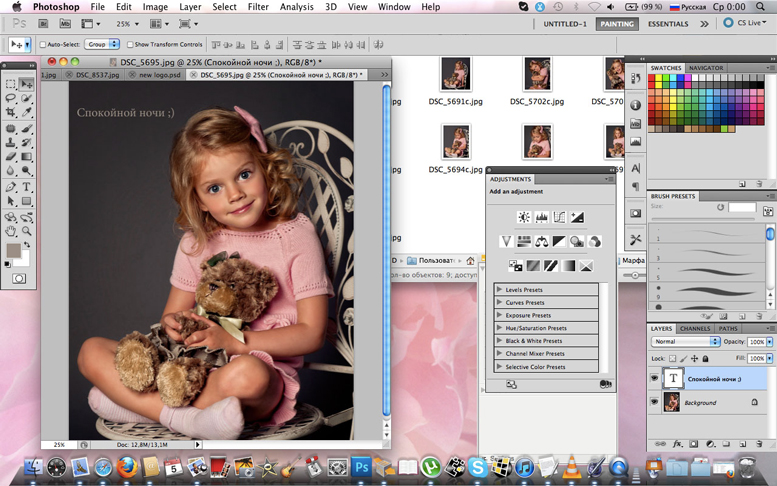Click the foreground color swatch
The image size is (777, 486).
(x=13, y=250)
